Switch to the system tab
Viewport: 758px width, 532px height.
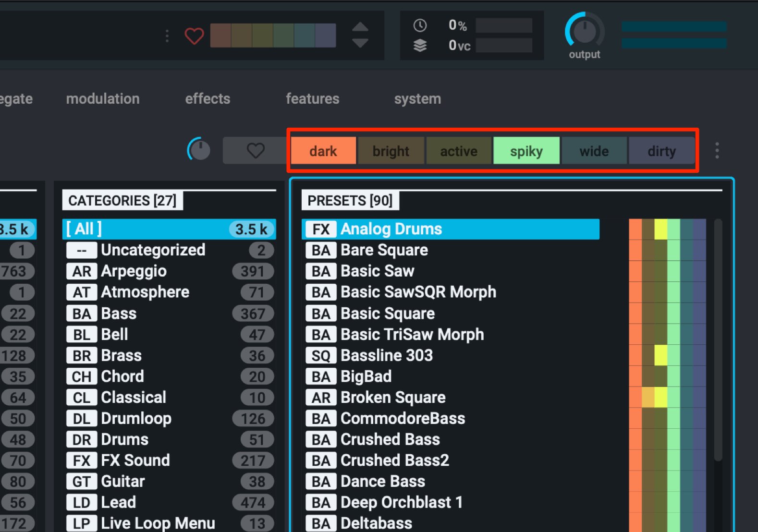(x=417, y=98)
